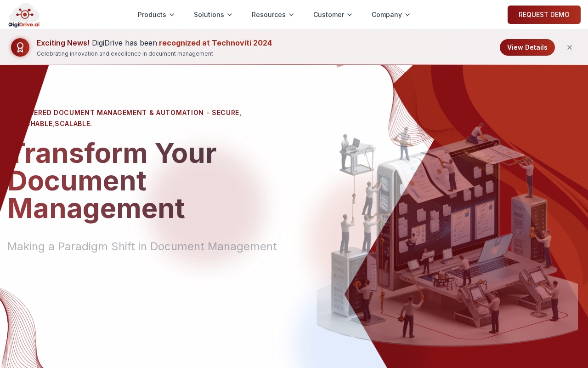Click the isometric document workstation illustration
This screenshot has height=368, width=588.
click(448, 235)
